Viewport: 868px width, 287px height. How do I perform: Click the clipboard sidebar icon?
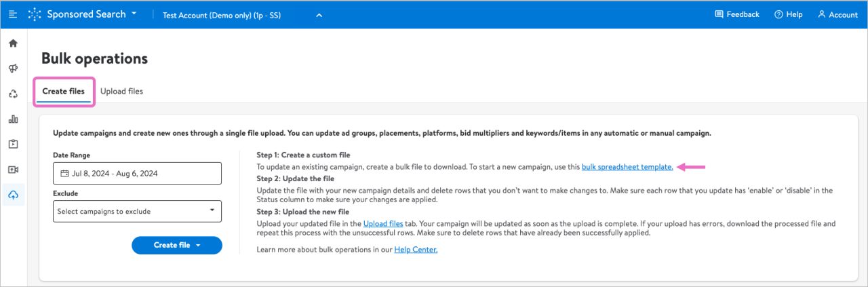(13, 145)
